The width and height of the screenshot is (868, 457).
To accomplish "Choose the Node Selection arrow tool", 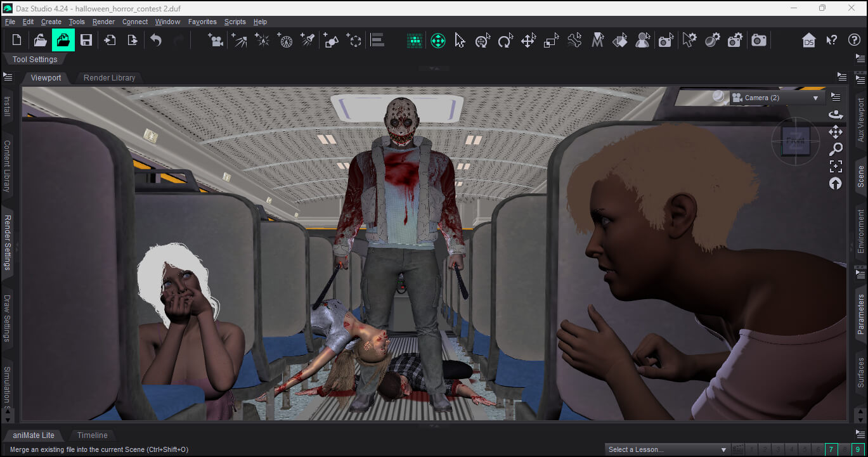I will [460, 41].
